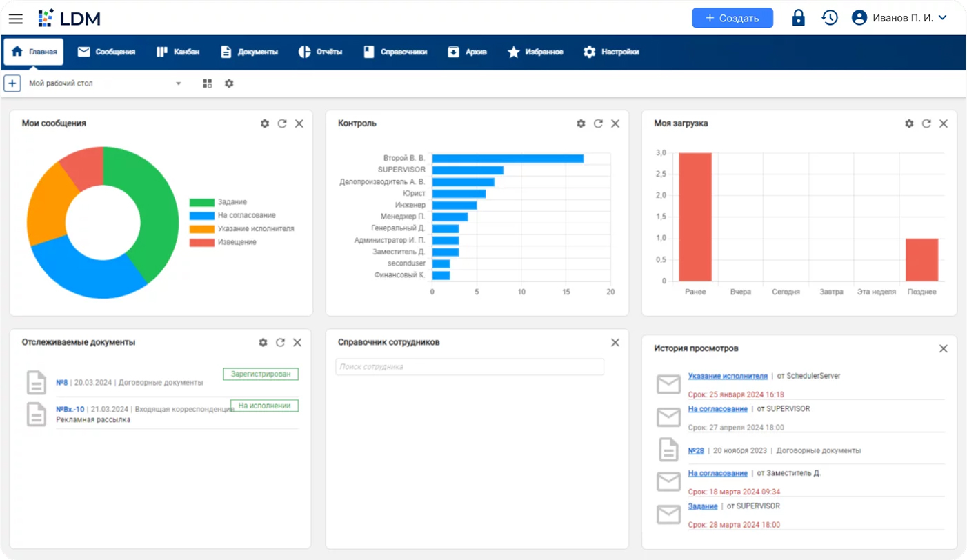Click the Поиск сотрудника search field
967x560 pixels.
tap(469, 367)
